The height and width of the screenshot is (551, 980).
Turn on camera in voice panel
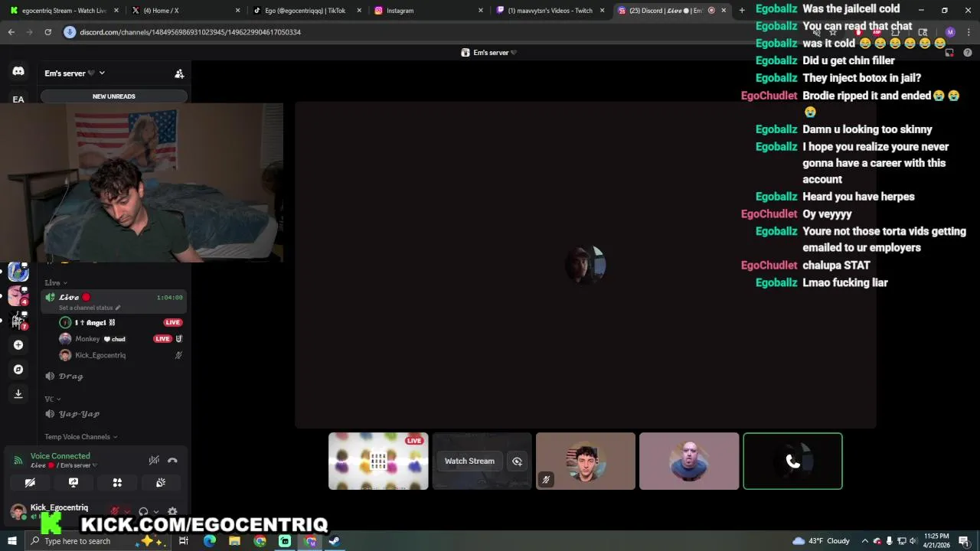pyautogui.click(x=30, y=483)
